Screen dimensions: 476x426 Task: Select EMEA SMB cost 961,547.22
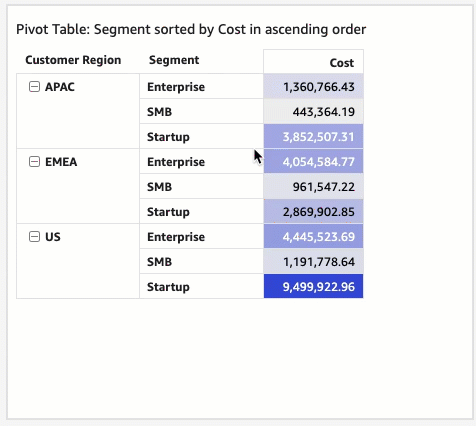(313, 187)
